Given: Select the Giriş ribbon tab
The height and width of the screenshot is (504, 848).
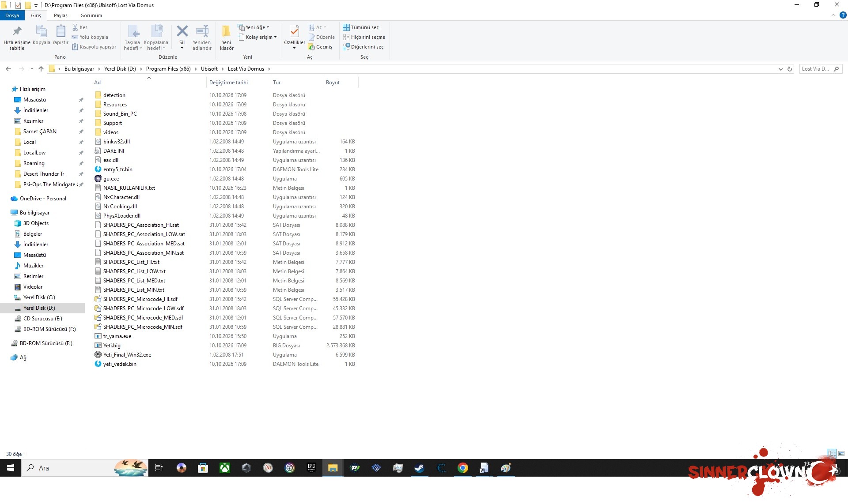Looking at the screenshot, I should click(x=36, y=15).
